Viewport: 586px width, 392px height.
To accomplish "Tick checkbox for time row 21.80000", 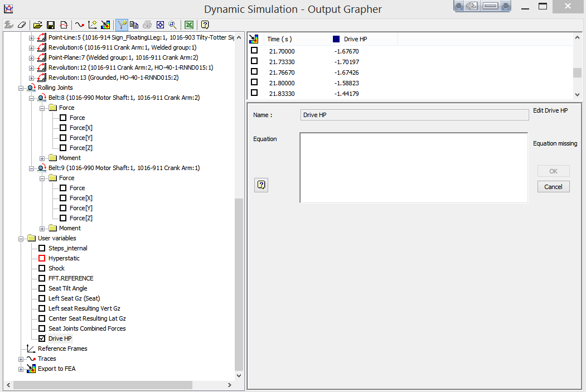I will coord(254,82).
